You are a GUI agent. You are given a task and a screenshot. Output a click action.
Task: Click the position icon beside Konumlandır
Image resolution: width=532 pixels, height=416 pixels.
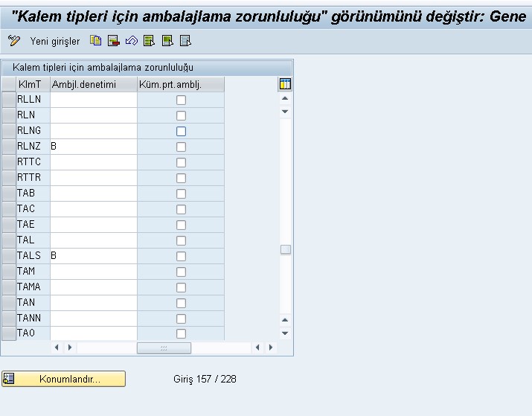9,379
